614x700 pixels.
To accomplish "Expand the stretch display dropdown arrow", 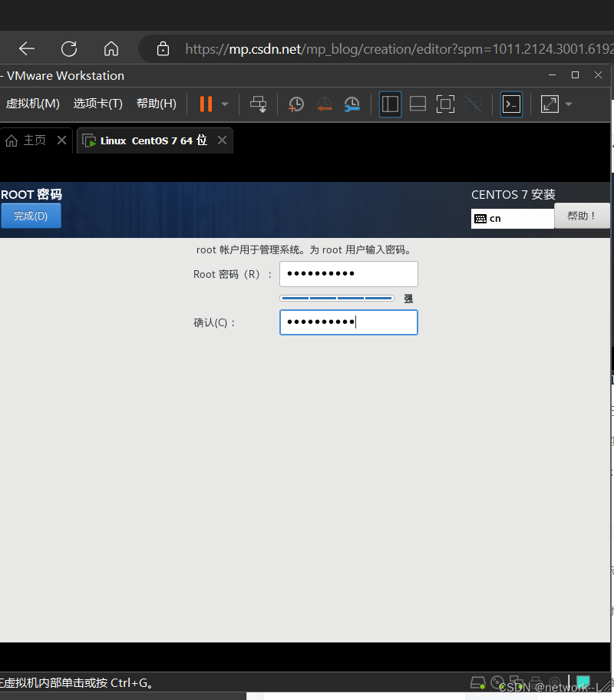I will click(x=569, y=104).
